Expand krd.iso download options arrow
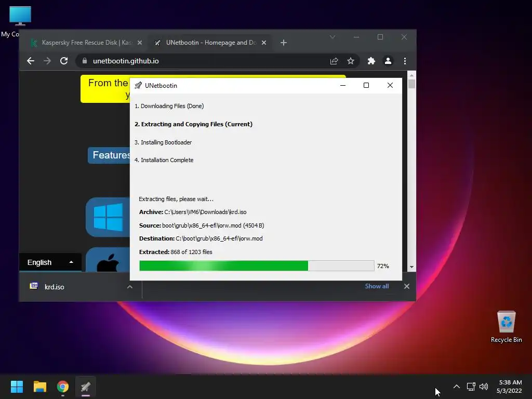This screenshot has height=399, width=532. 129,287
